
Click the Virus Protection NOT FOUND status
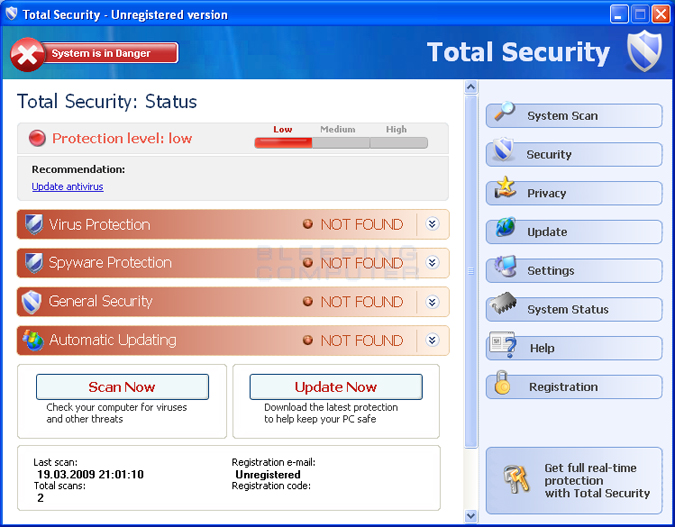(x=362, y=224)
